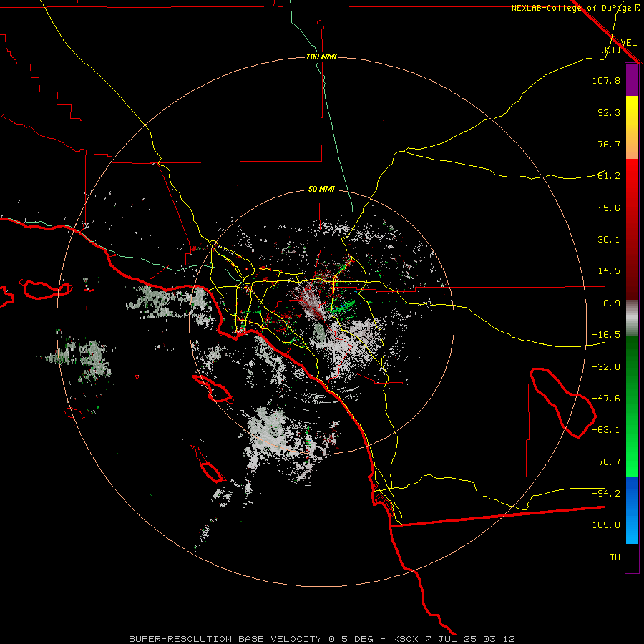Click the -32.0 legend value
The height and width of the screenshot is (644, 644).
click(606, 367)
